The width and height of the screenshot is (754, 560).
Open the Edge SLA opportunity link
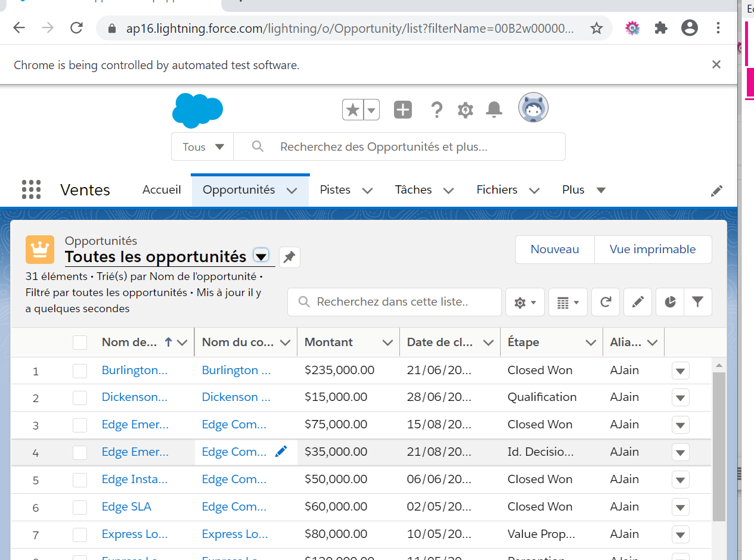pos(126,506)
